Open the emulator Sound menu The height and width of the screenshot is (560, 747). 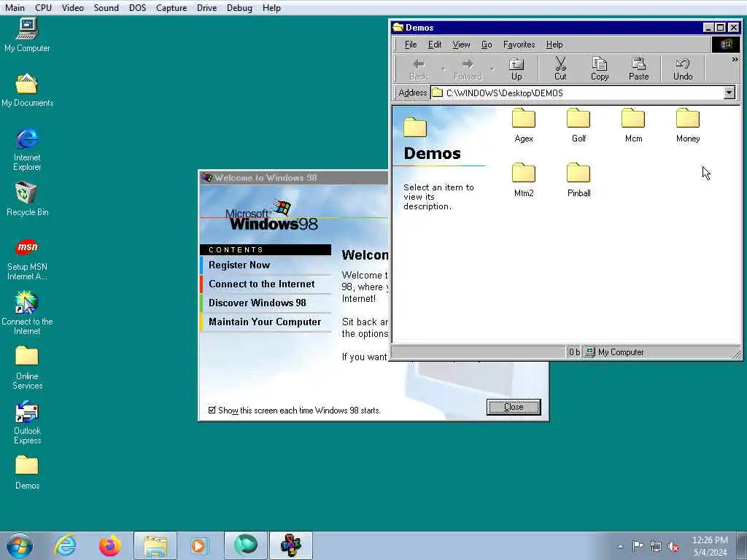[x=107, y=7]
